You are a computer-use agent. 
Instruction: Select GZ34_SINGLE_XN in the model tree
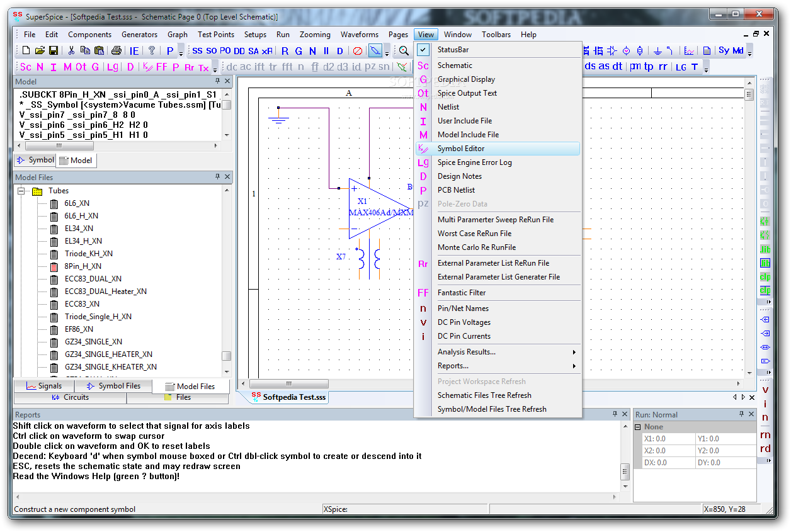[x=93, y=342]
